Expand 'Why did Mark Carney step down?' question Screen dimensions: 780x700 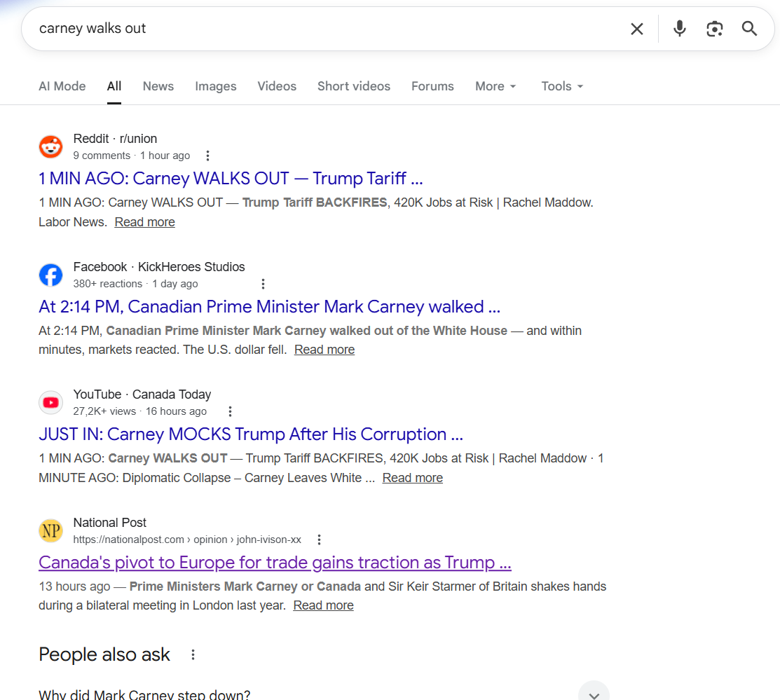(594, 694)
